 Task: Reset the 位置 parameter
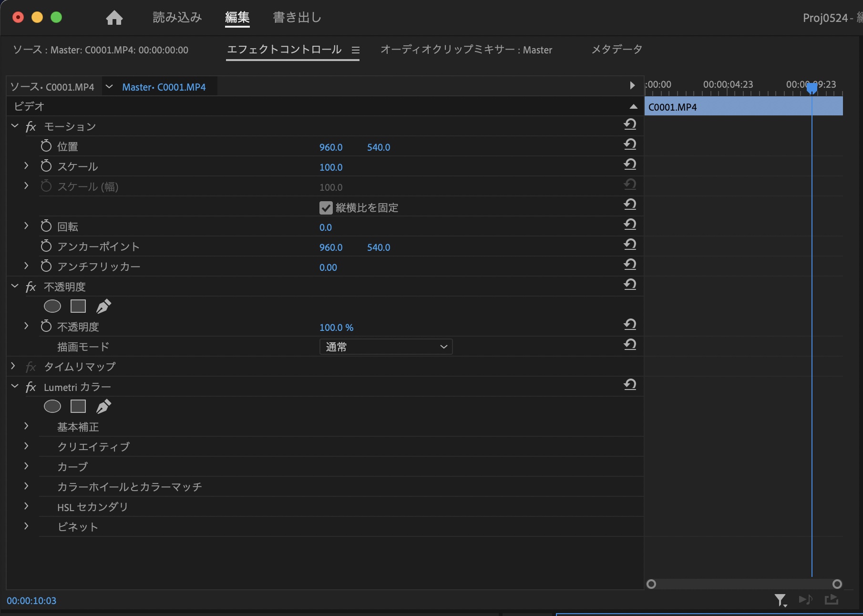click(x=630, y=144)
